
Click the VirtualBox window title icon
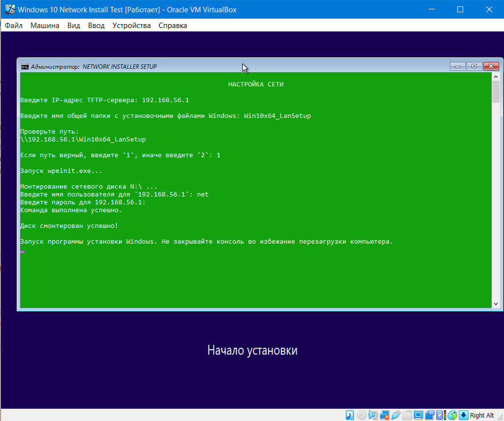10,9
